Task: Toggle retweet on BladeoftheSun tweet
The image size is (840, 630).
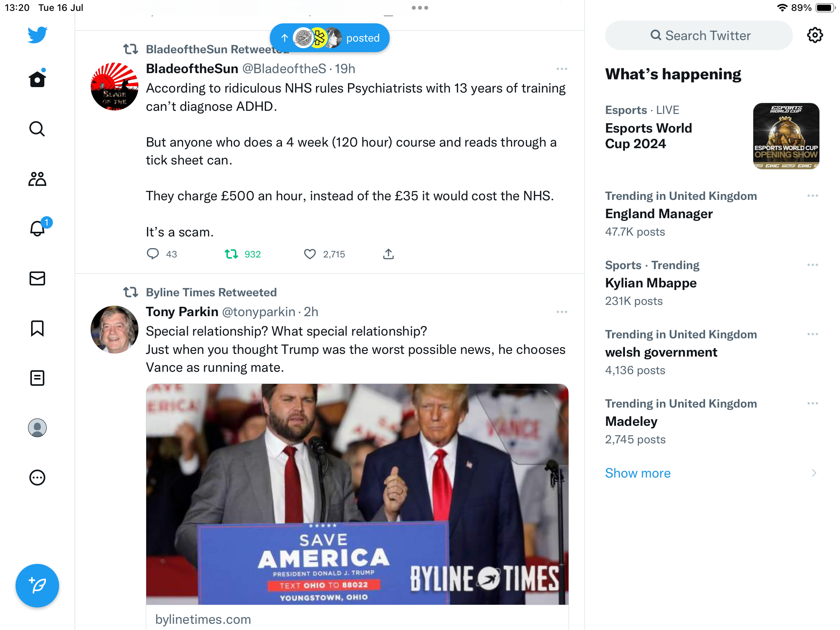Action: pyautogui.click(x=231, y=254)
